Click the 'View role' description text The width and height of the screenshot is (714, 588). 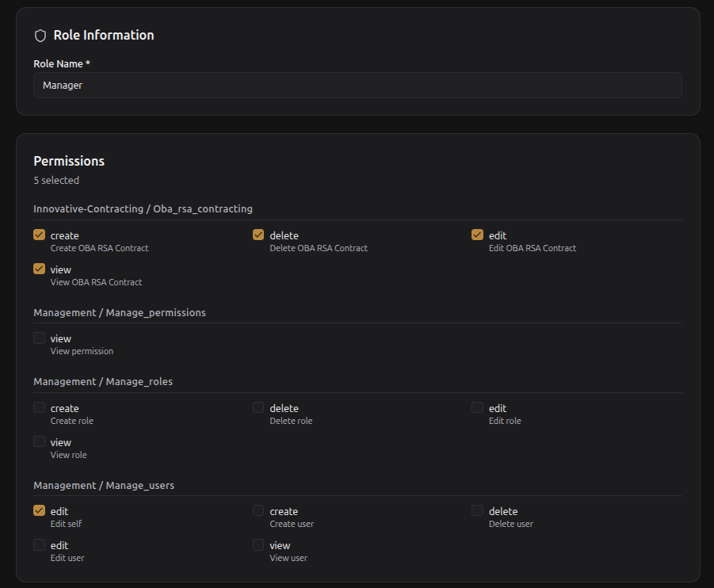(69, 455)
